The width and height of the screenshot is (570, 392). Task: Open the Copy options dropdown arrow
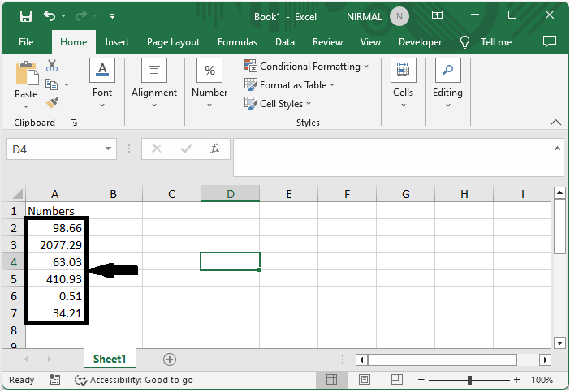pyautogui.click(x=67, y=84)
